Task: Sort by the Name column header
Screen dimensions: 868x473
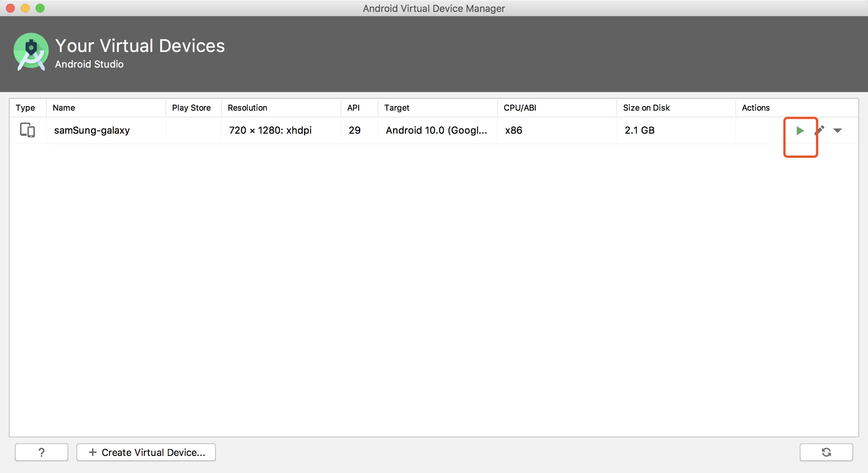Action: 64,108
